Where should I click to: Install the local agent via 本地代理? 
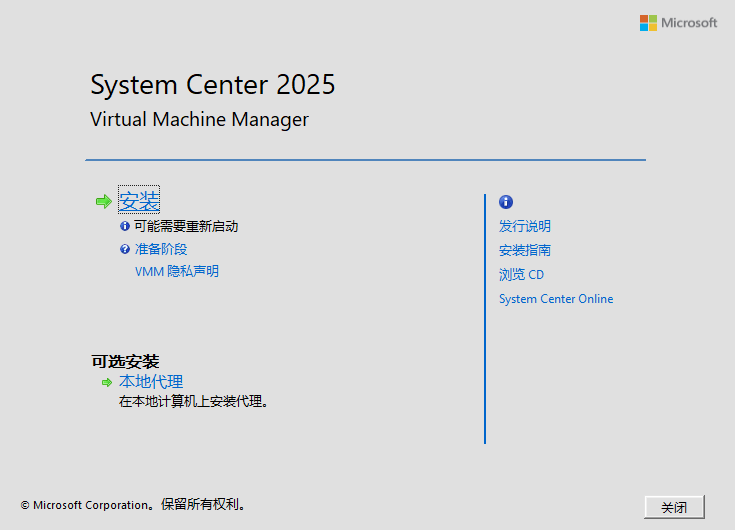pyautogui.click(x=151, y=382)
